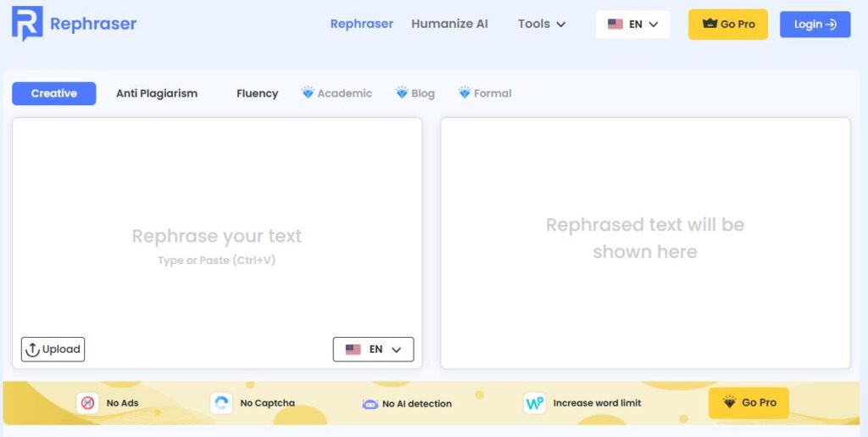Click the diamond icon beside Blog
868x437 pixels.
[x=402, y=93]
